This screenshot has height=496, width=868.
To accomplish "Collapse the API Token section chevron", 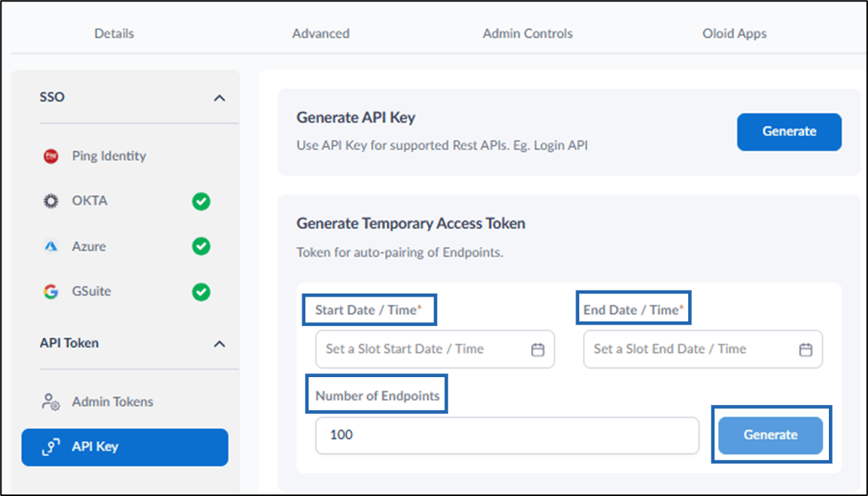I will 219,344.
